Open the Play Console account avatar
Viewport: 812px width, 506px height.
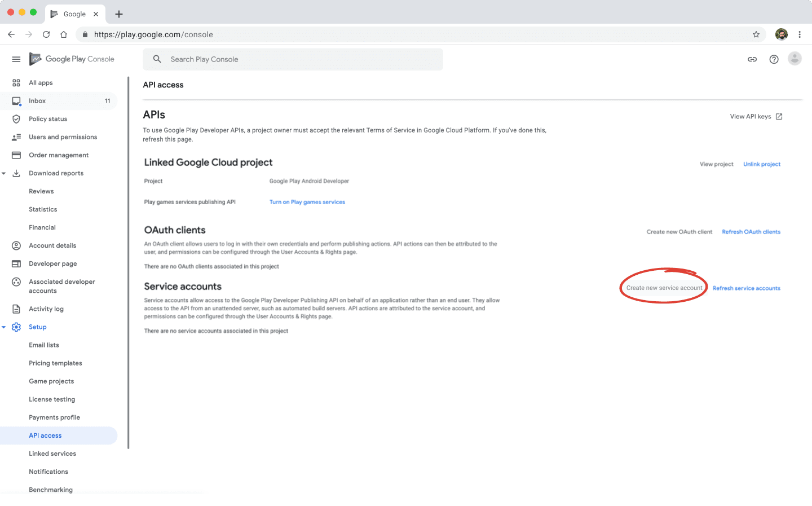(x=795, y=59)
